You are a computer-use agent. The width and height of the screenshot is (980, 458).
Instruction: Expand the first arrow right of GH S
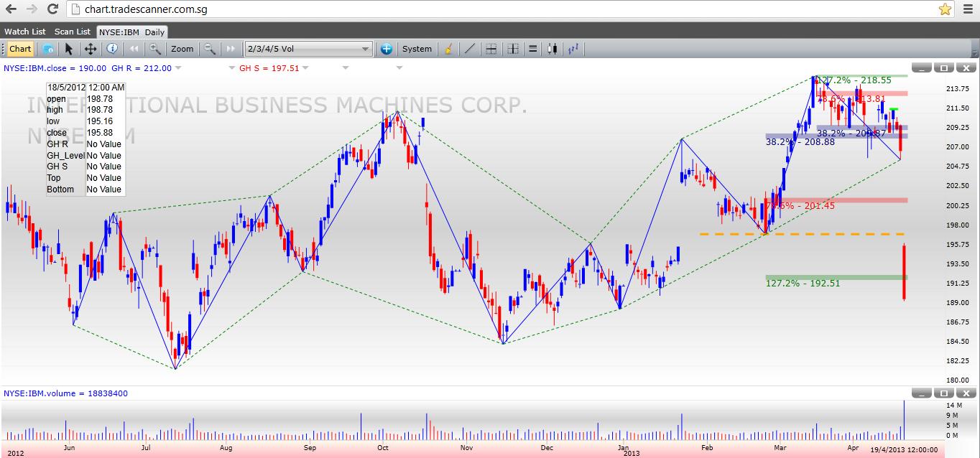point(346,68)
